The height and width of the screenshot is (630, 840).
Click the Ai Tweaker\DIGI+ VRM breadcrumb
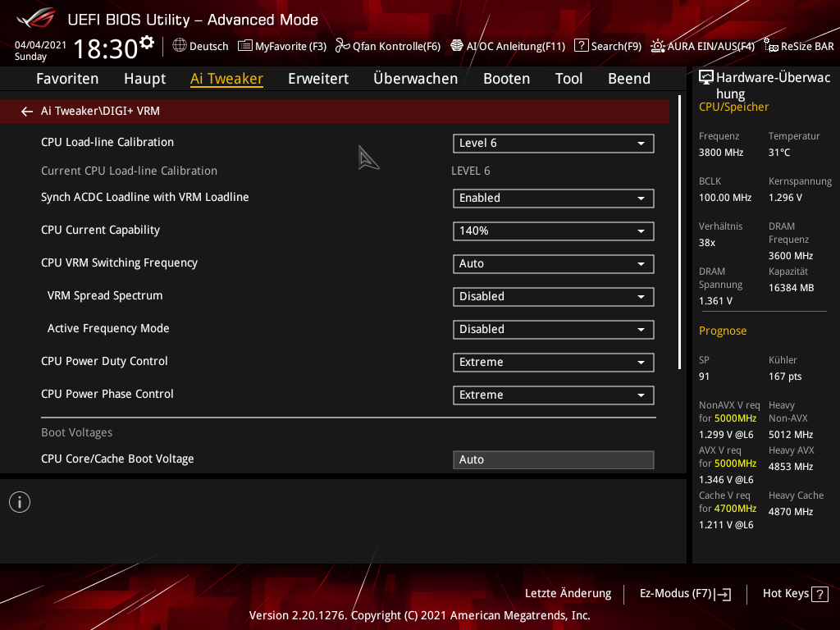pyautogui.click(x=100, y=112)
